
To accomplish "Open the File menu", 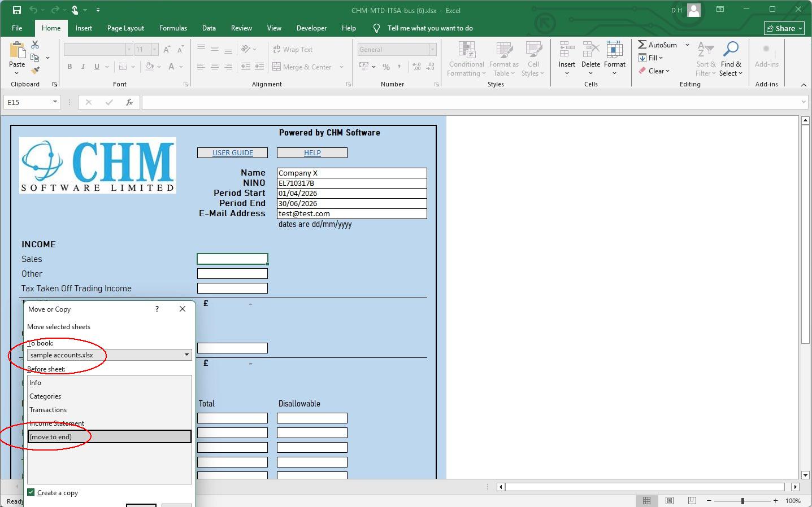I will click(x=17, y=28).
